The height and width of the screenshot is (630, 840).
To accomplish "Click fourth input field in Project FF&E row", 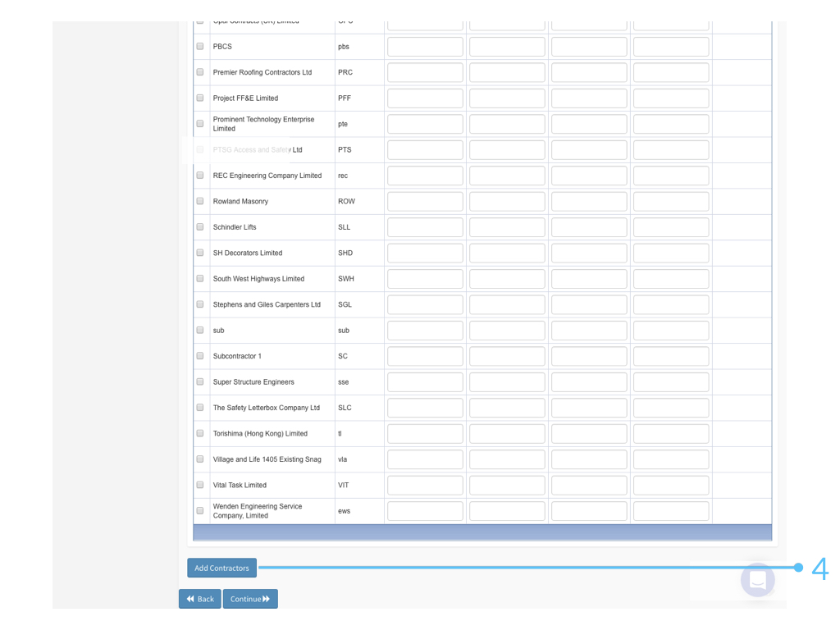I will point(671,98).
